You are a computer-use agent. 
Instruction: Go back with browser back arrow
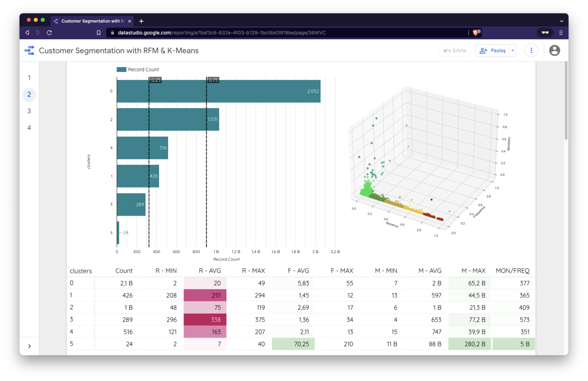(x=27, y=33)
